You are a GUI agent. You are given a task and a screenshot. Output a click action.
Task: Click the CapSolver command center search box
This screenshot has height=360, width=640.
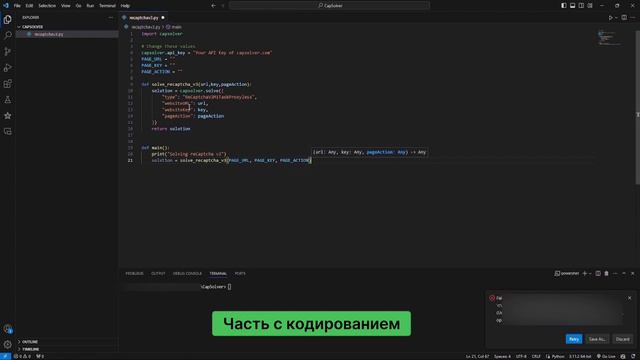point(329,6)
